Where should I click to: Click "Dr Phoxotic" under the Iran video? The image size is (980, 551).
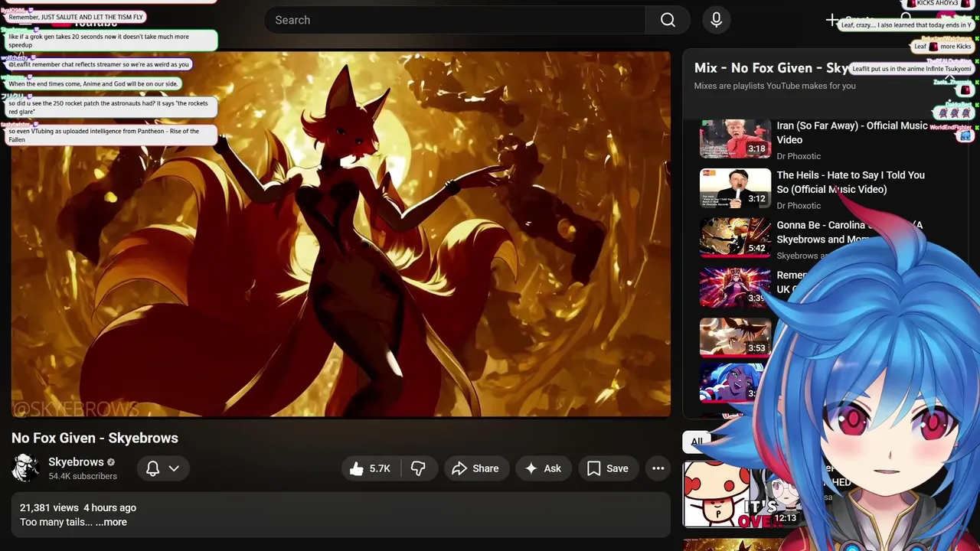799,156
